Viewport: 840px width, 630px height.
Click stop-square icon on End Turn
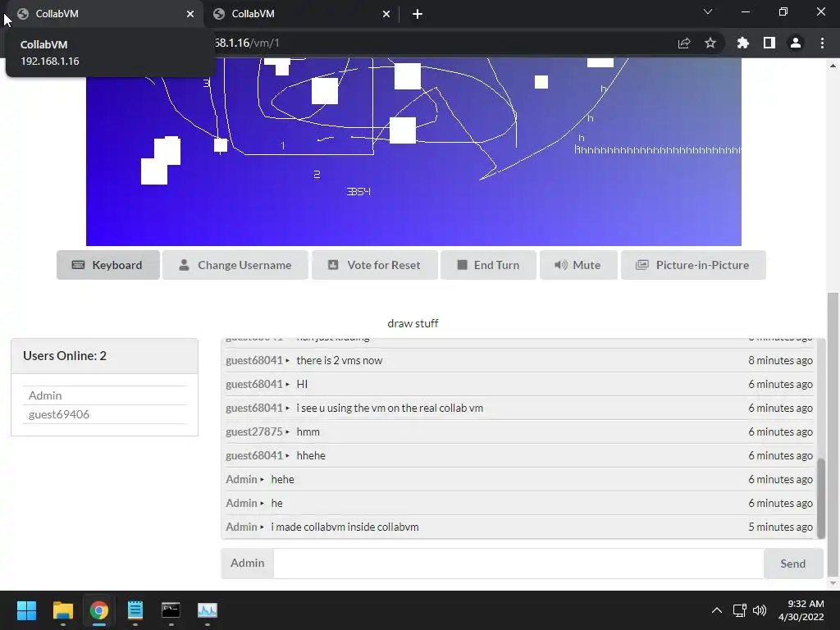pyautogui.click(x=463, y=265)
